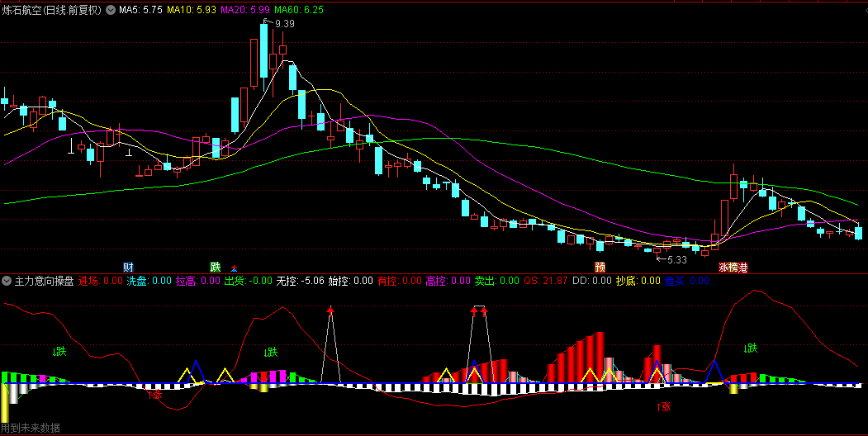Screen dimensions: 868x436
Task: Click the orange 预 forecast marker icon
Action: (x=600, y=268)
